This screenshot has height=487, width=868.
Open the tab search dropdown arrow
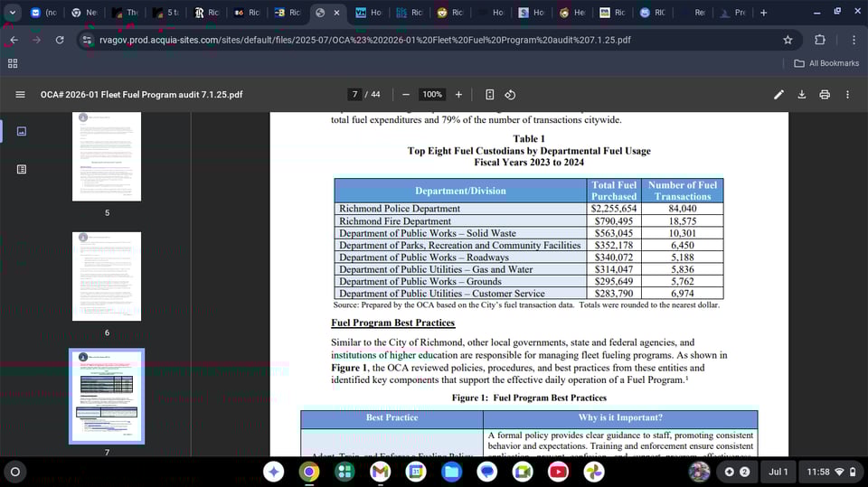[12, 12]
